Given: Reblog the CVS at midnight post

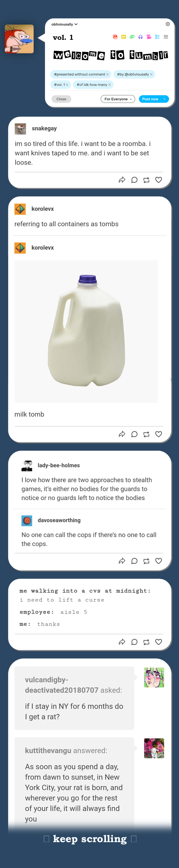Looking at the screenshot, I should click(x=146, y=642).
